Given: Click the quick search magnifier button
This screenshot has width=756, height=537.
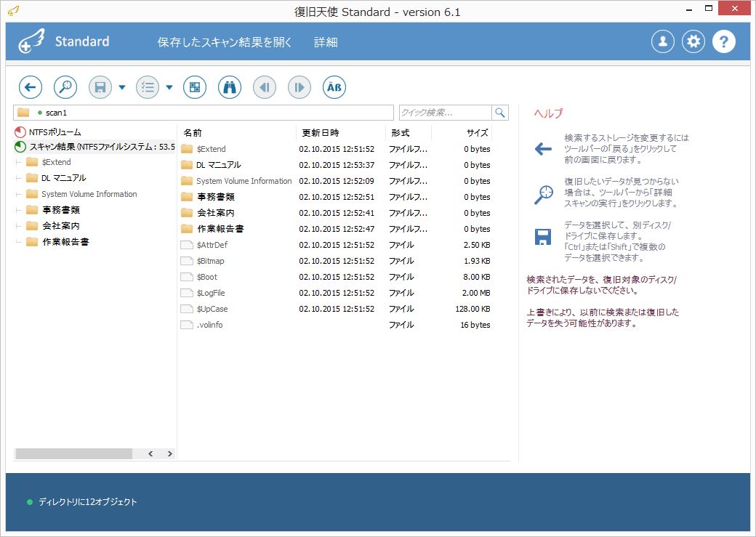Looking at the screenshot, I should tap(500, 113).
